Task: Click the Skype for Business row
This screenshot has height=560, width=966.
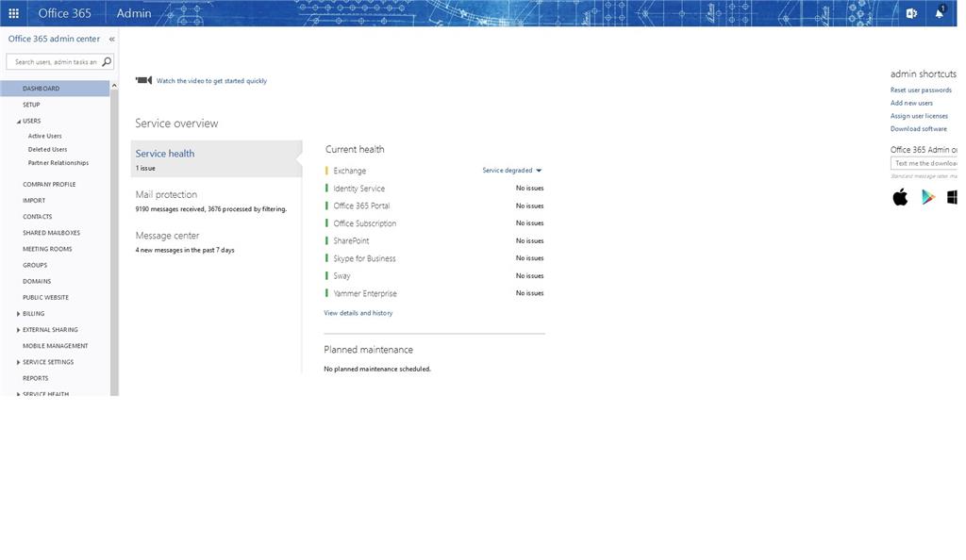Action: tap(434, 258)
